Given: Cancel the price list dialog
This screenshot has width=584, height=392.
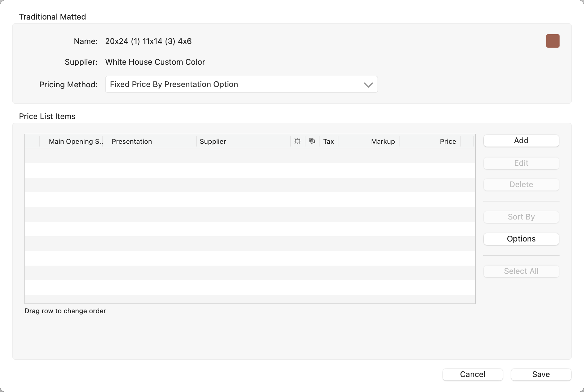Looking at the screenshot, I should coord(473,375).
